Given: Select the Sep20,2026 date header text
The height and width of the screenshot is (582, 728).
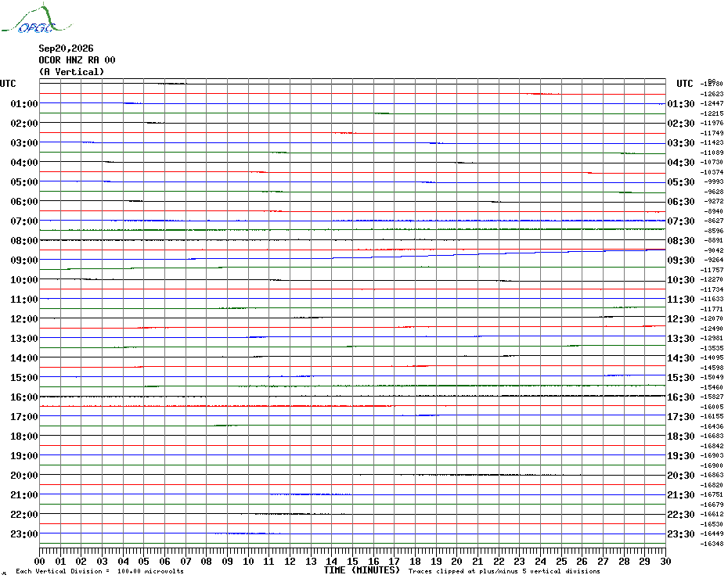Looking at the screenshot, I should [x=66, y=48].
